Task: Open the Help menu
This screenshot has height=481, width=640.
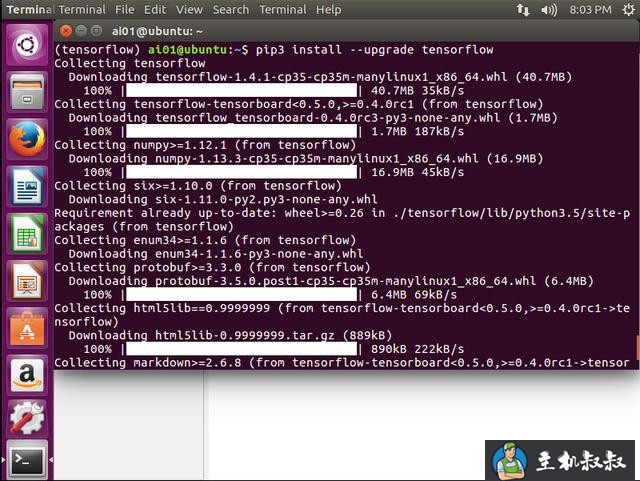Action: click(329, 10)
